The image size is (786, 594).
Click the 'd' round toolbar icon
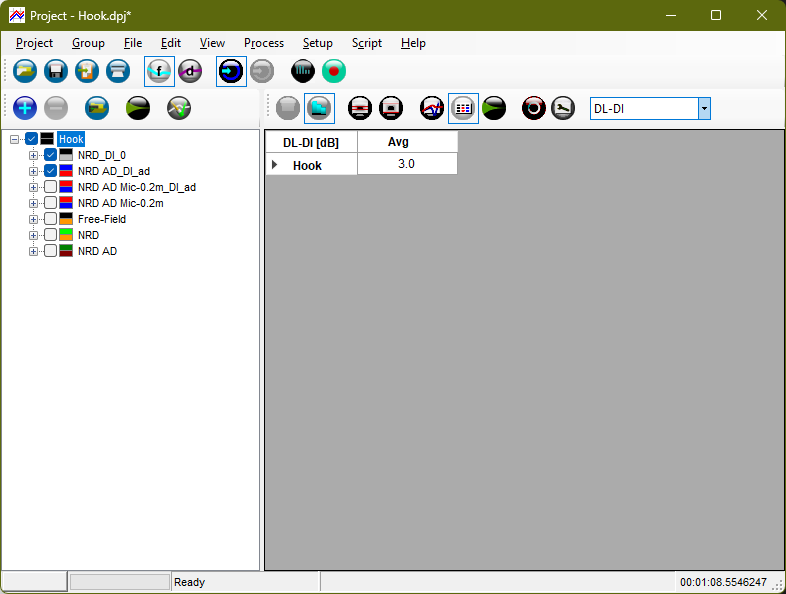(x=190, y=71)
